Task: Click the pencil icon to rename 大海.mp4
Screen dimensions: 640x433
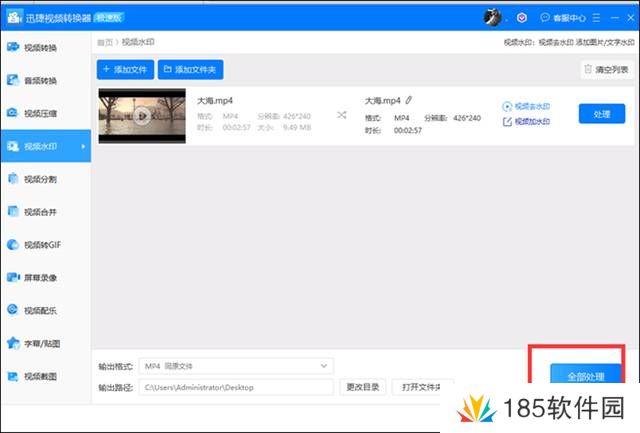Action: [x=409, y=100]
